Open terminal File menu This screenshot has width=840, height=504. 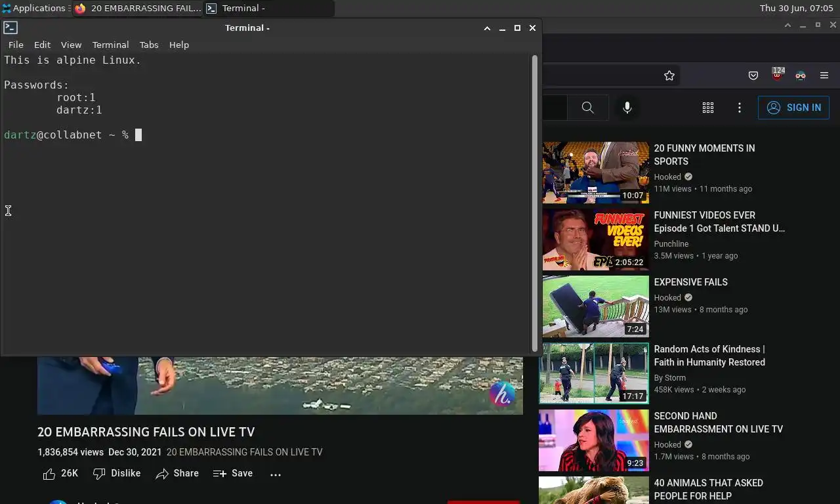tap(16, 45)
